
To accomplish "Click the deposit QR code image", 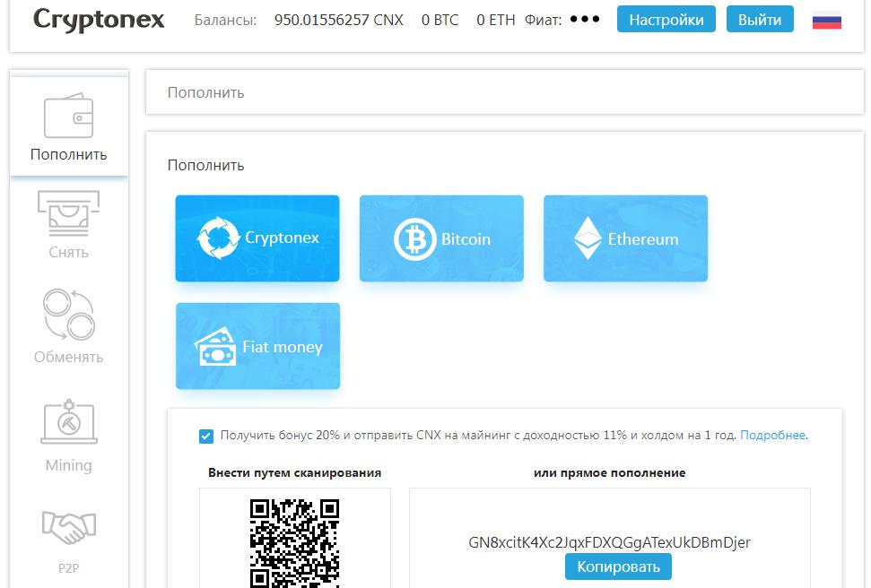I will [x=294, y=543].
